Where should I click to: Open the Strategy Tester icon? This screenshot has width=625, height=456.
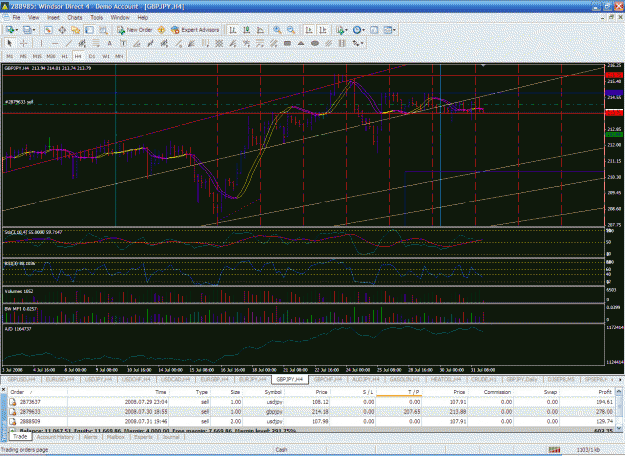point(103,30)
